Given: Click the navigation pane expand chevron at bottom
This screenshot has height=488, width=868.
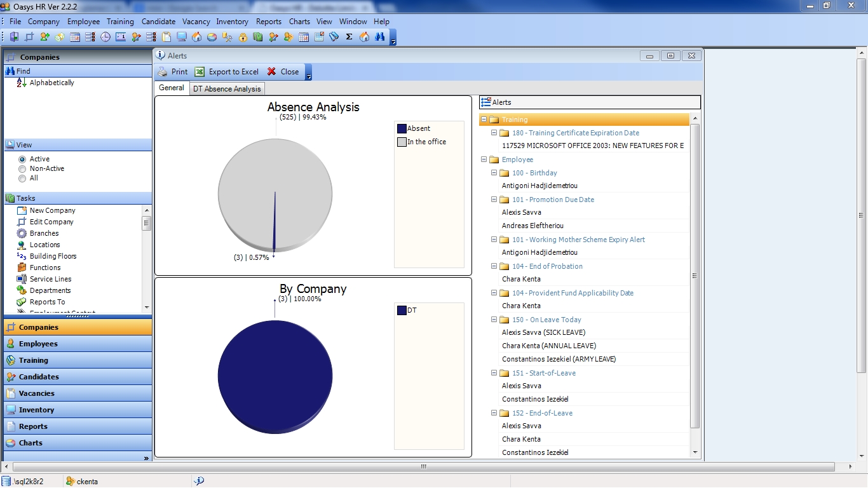Looking at the screenshot, I should pyautogui.click(x=146, y=458).
